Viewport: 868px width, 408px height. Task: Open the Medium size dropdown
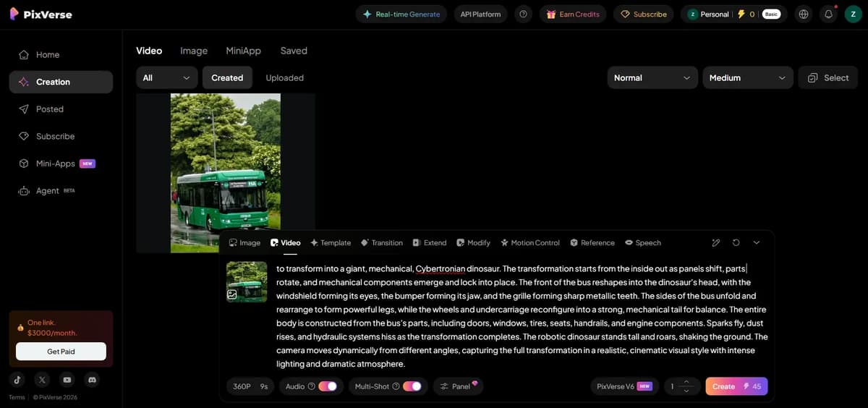(748, 77)
